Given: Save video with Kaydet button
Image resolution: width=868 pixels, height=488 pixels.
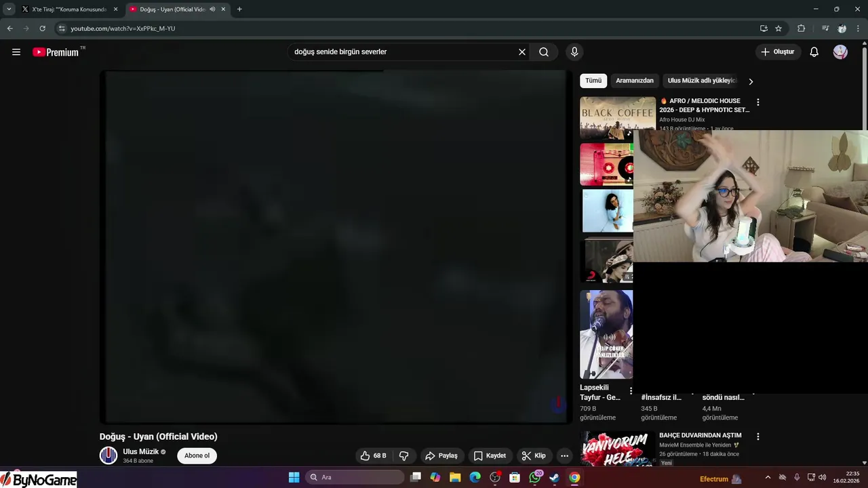Looking at the screenshot, I should point(490,455).
